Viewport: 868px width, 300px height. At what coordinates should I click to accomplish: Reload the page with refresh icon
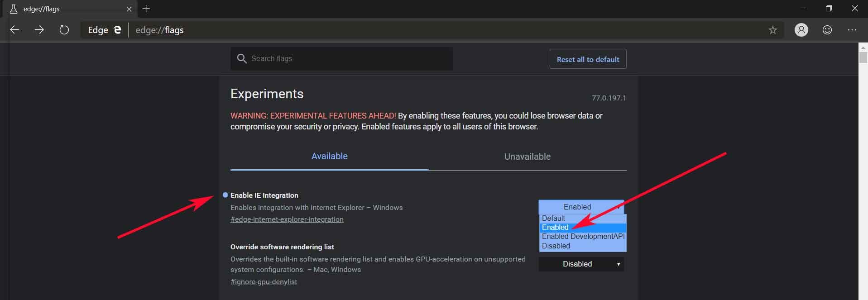pyautogui.click(x=64, y=30)
